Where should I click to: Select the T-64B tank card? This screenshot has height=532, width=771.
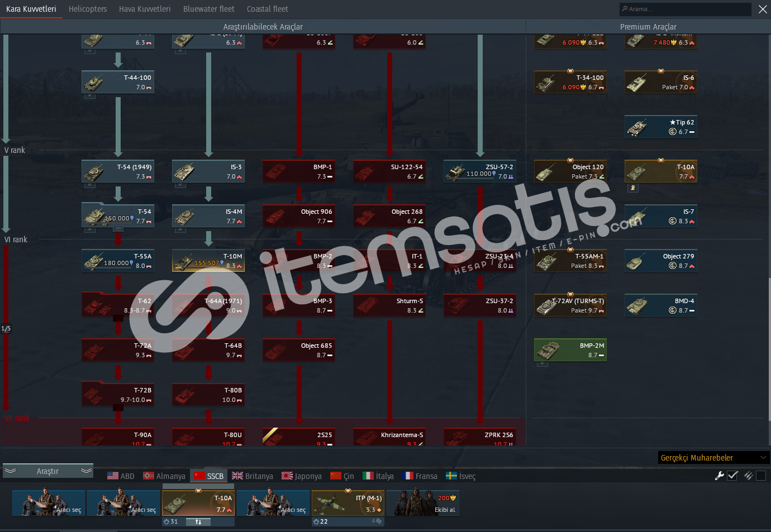point(208,350)
